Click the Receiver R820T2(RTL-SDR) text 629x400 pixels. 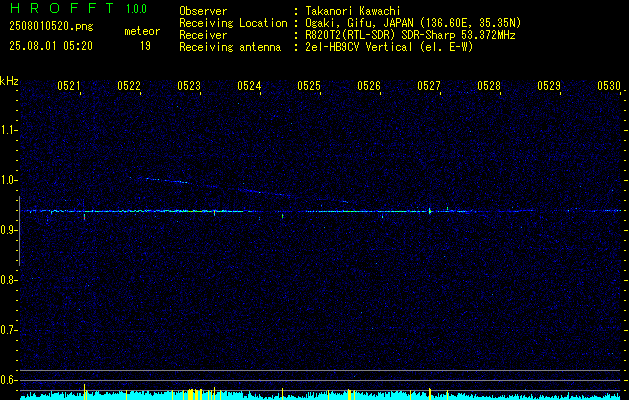[x=410, y=35]
